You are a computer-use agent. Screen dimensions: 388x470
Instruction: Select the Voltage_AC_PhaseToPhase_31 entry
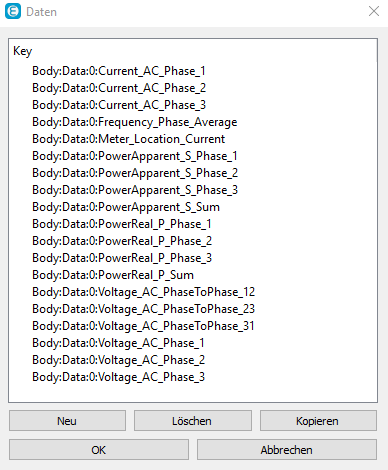click(x=143, y=326)
